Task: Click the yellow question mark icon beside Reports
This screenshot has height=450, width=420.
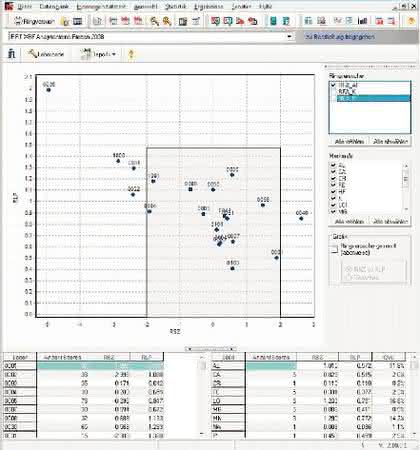Action: 131,54
